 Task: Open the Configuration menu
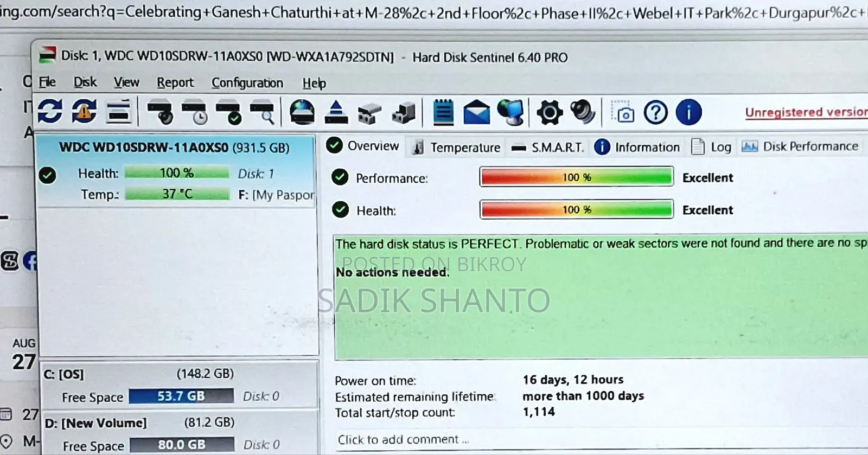pyautogui.click(x=247, y=83)
